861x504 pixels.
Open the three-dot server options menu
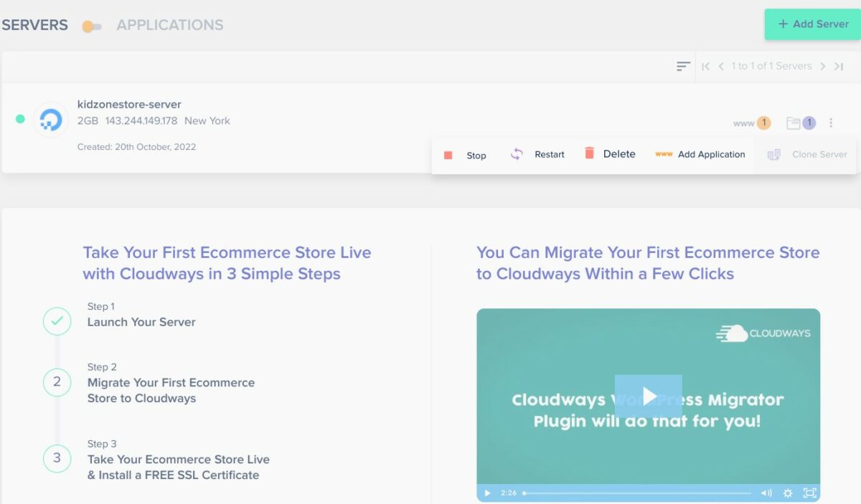click(x=831, y=123)
